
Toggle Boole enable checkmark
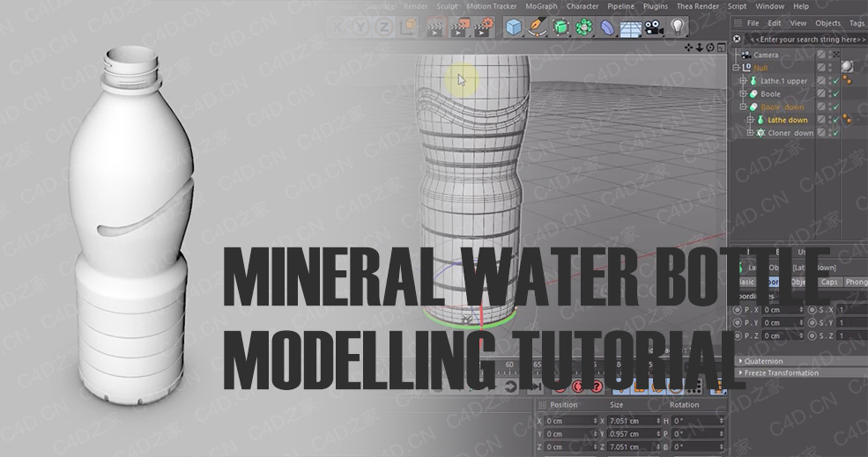(x=836, y=94)
